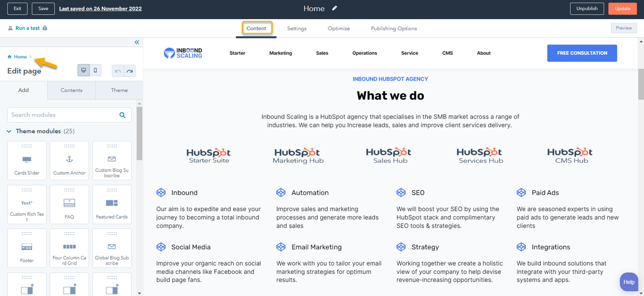Open the Service navigation menu item
Image resolution: width=644 pixels, height=296 pixels.
[410, 53]
